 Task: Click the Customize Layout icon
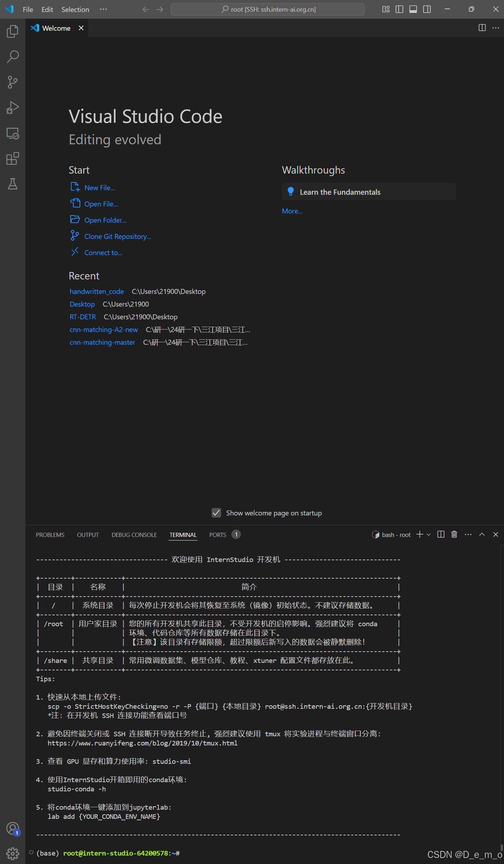tap(386, 9)
